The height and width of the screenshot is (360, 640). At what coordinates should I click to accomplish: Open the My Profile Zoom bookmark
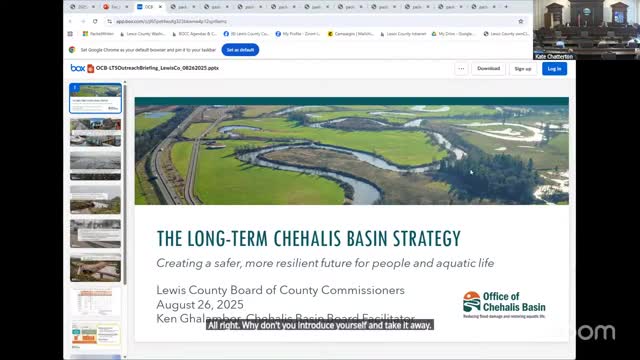click(298, 34)
